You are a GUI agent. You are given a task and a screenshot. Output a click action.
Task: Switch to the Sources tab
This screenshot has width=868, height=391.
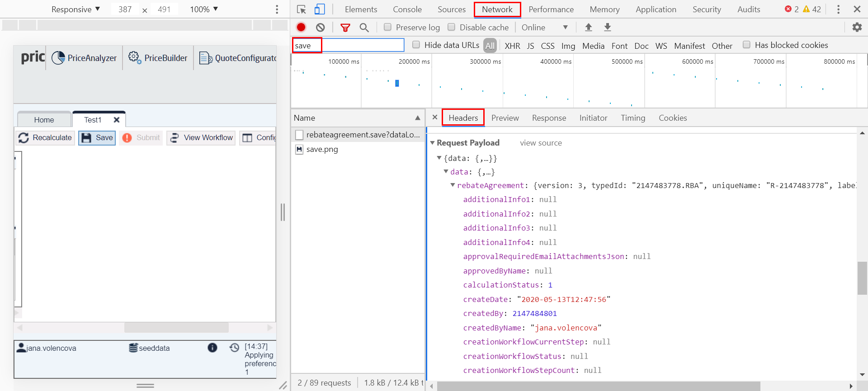pyautogui.click(x=452, y=9)
